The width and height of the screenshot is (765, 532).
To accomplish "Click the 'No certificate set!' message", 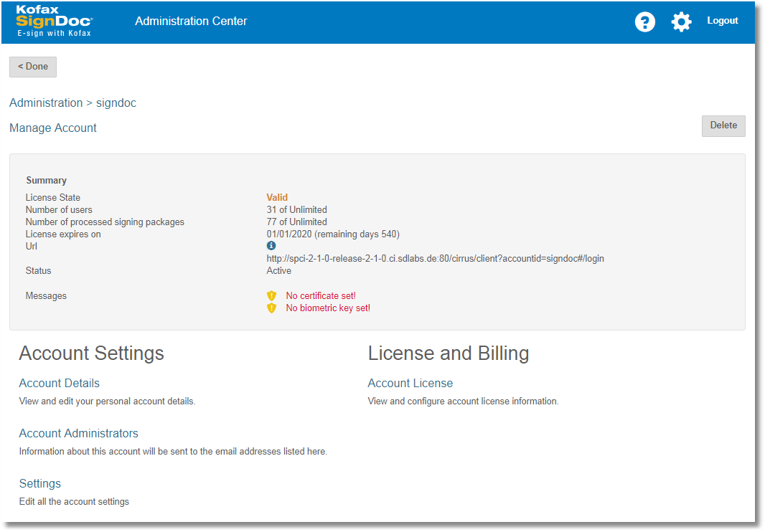I will pos(321,296).
